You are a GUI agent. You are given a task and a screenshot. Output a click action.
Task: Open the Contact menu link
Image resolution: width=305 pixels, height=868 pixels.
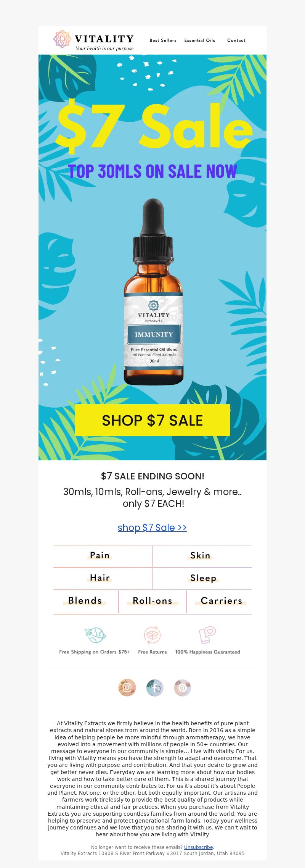tap(236, 40)
